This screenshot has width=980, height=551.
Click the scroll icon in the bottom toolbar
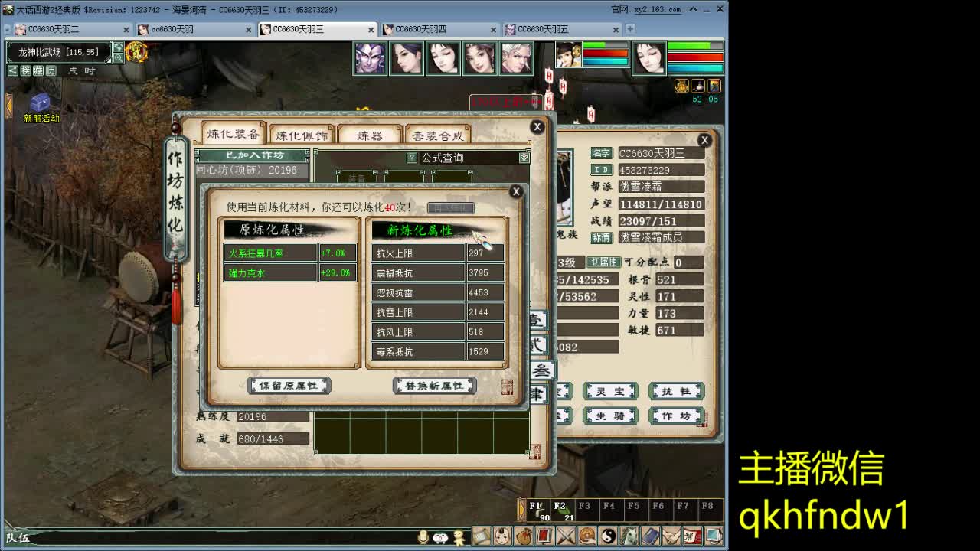pos(481,536)
